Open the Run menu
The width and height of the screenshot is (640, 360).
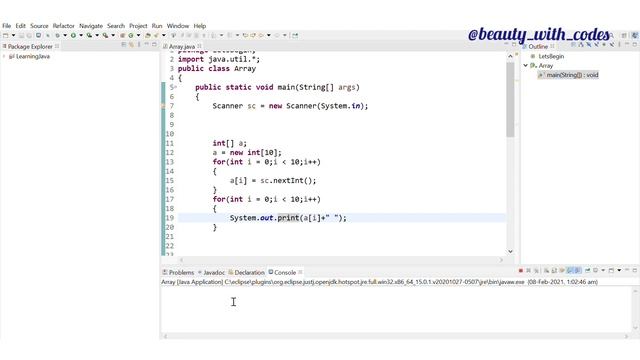click(157, 26)
